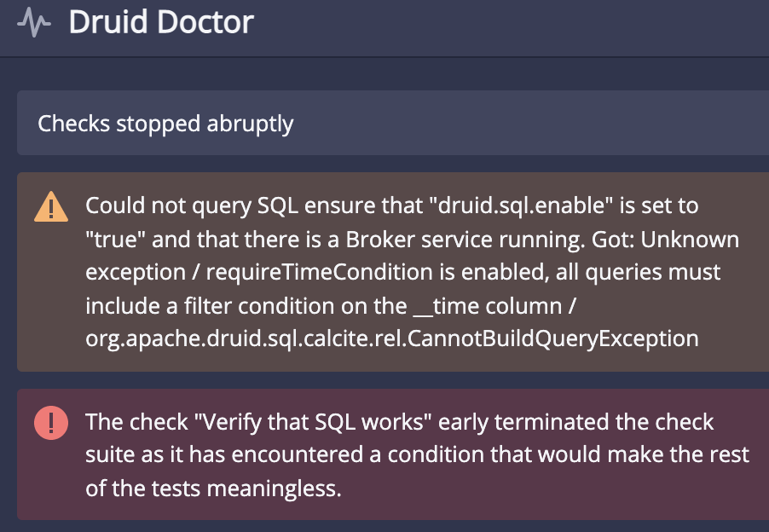Viewport: 769px width, 532px height.
Task: Click the "druid.sql.enable" property name
Action: 519,205
